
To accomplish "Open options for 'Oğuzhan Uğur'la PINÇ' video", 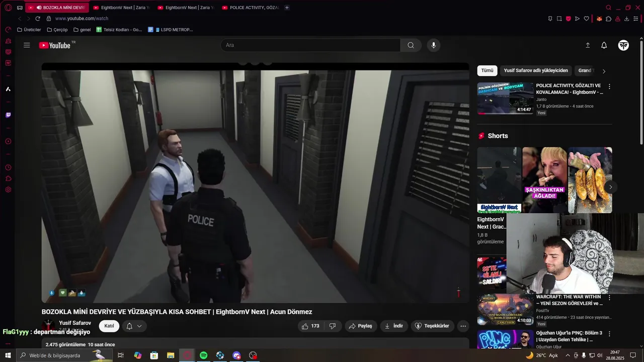I will pyautogui.click(x=609, y=334).
